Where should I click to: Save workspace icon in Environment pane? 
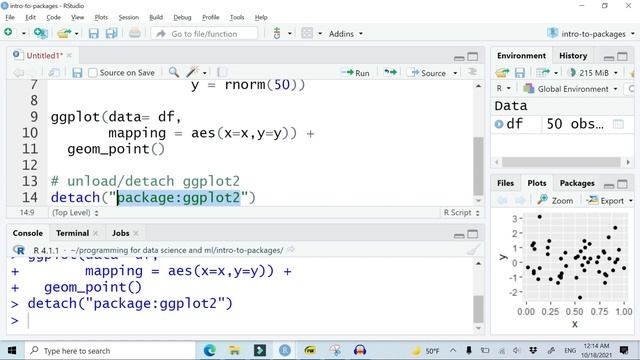pos(520,73)
